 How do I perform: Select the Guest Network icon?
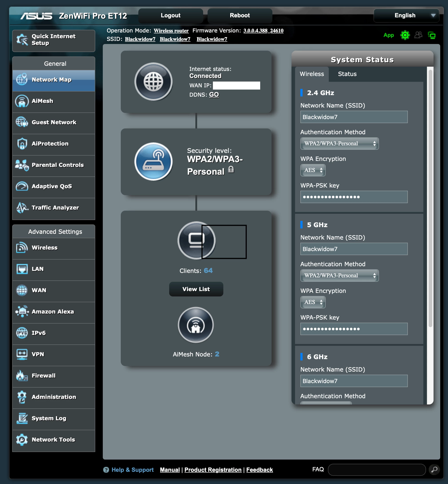coord(22,122)
